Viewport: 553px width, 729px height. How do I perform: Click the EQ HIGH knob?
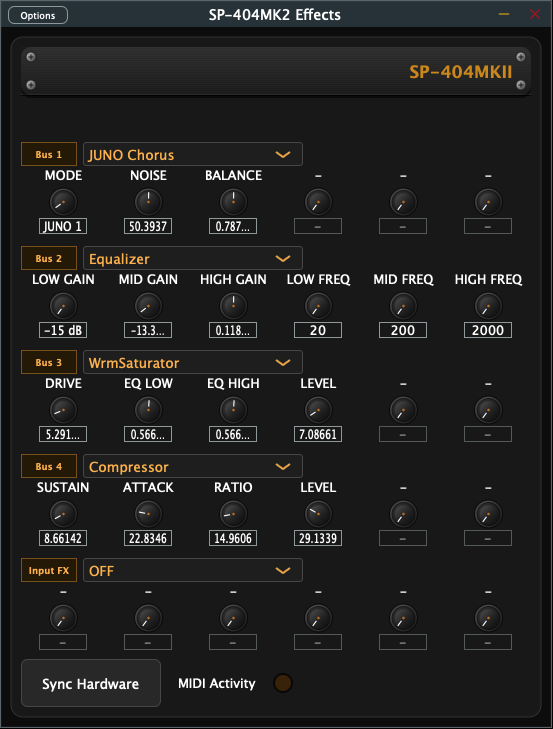tap(233, 410)
